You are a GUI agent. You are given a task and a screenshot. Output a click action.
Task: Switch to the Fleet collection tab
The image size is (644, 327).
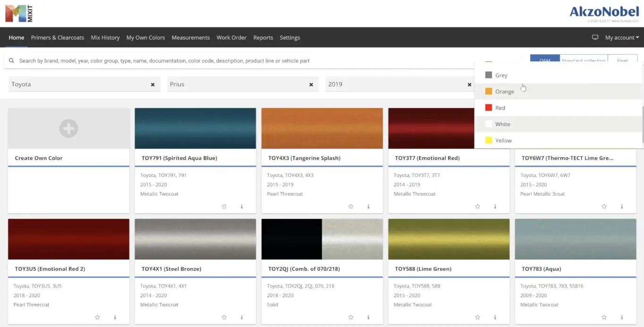click(x=622, y=60)
